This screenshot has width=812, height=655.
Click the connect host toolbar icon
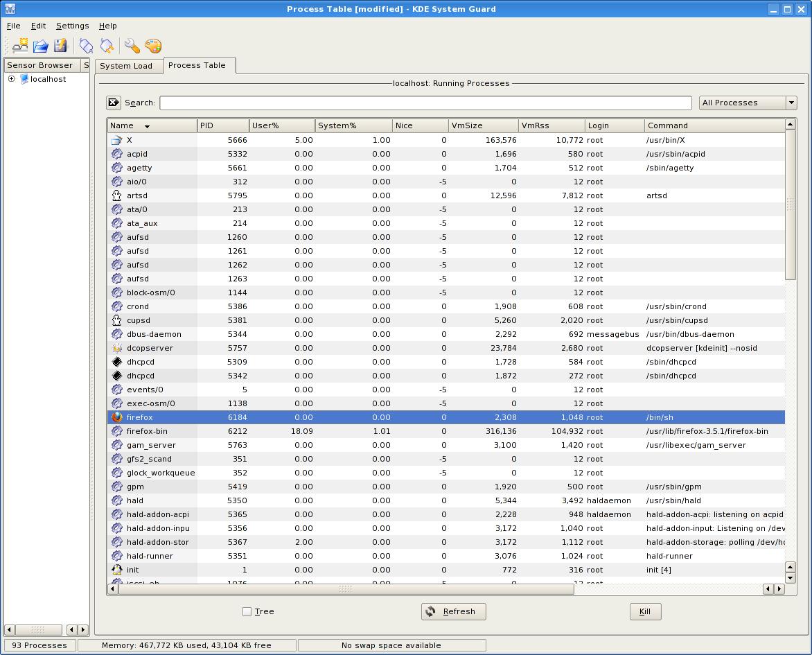pyautogui.click(x=86, y=46)
